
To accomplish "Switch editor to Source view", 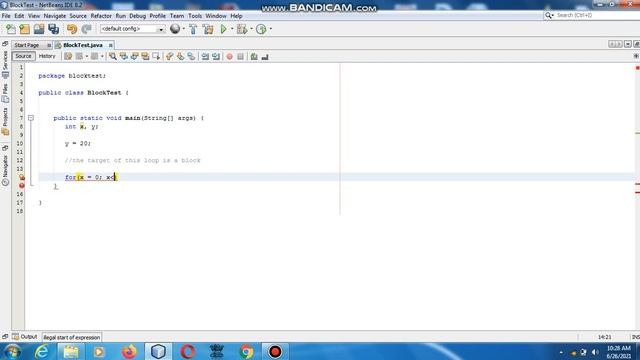I will [23, 56].
